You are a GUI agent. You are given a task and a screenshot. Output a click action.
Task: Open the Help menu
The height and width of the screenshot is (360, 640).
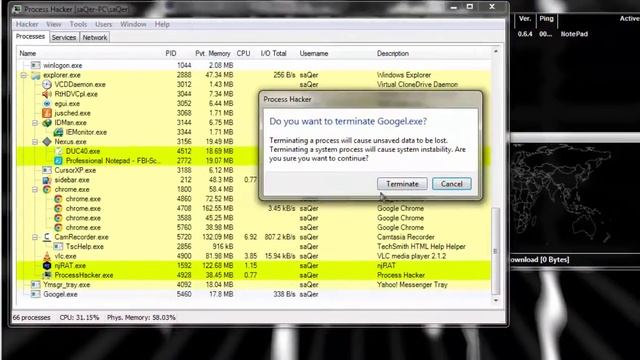point(162,24)
